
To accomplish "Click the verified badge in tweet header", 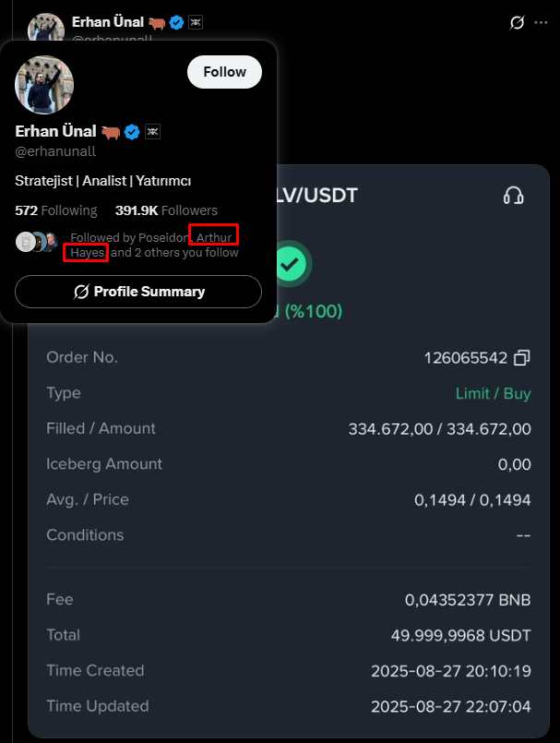I will [x=177, y=22].
